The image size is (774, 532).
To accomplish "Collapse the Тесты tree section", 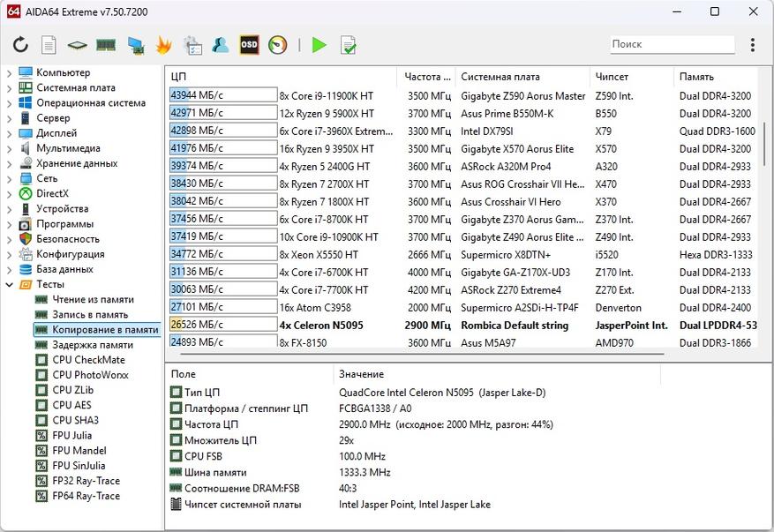I will [9, 285].
